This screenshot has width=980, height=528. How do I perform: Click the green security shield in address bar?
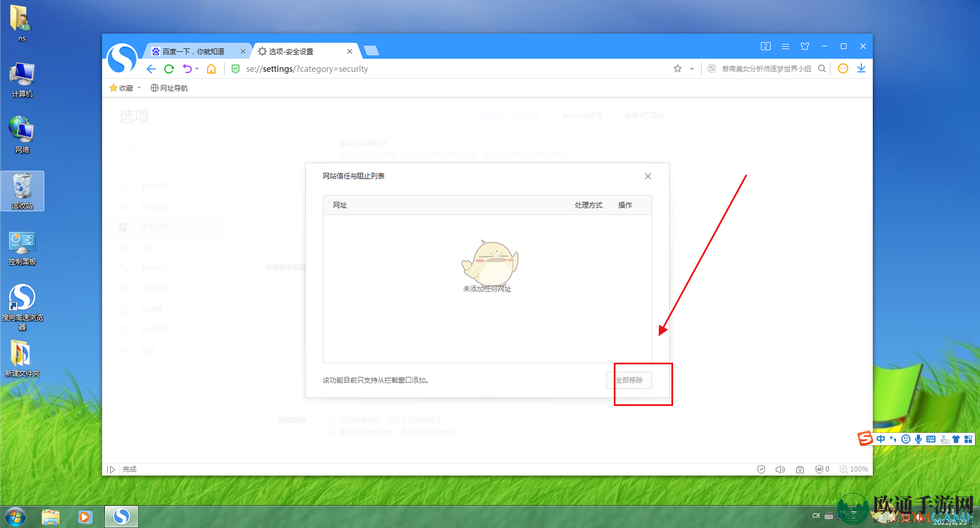tap(236, 69)
